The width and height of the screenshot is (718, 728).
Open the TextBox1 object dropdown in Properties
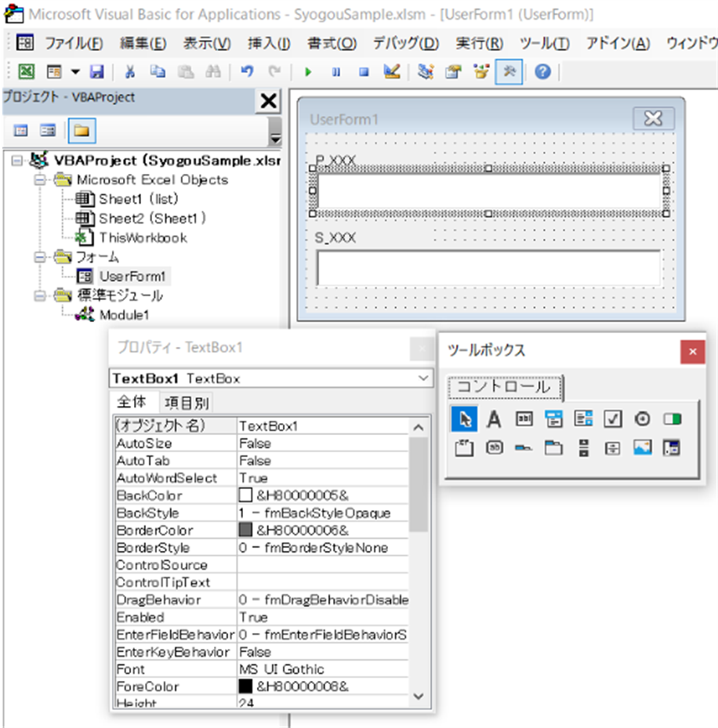point(423,378)
